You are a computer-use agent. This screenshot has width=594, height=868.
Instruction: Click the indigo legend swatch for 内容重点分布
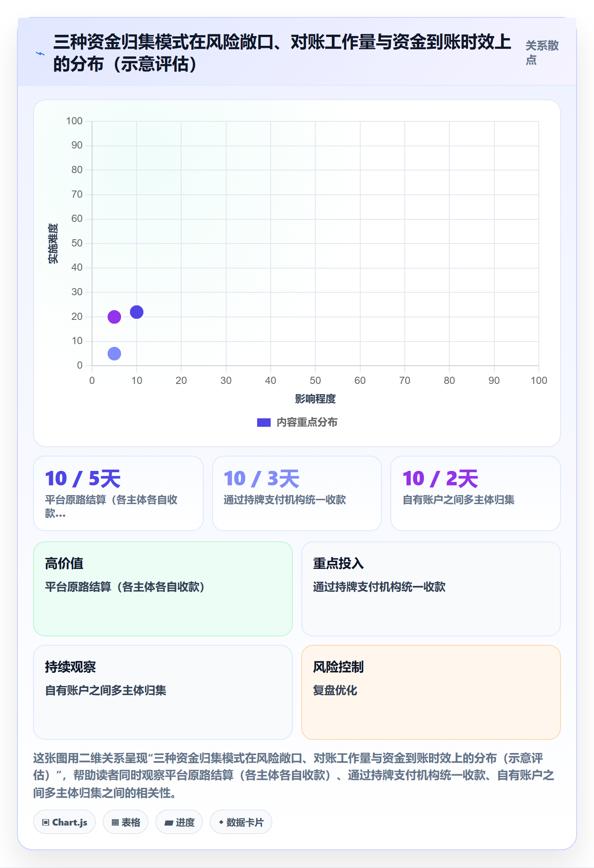pyautogui.click(x=264, y=423)
